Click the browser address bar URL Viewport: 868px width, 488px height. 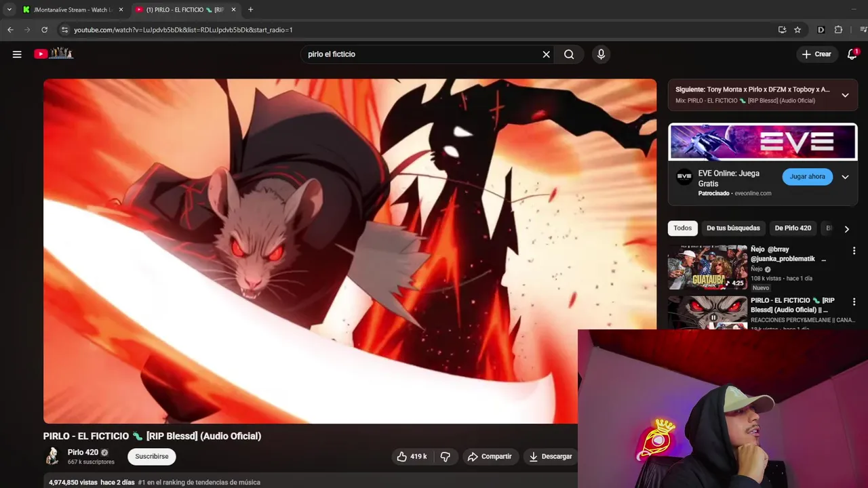[x=183, y=30]
